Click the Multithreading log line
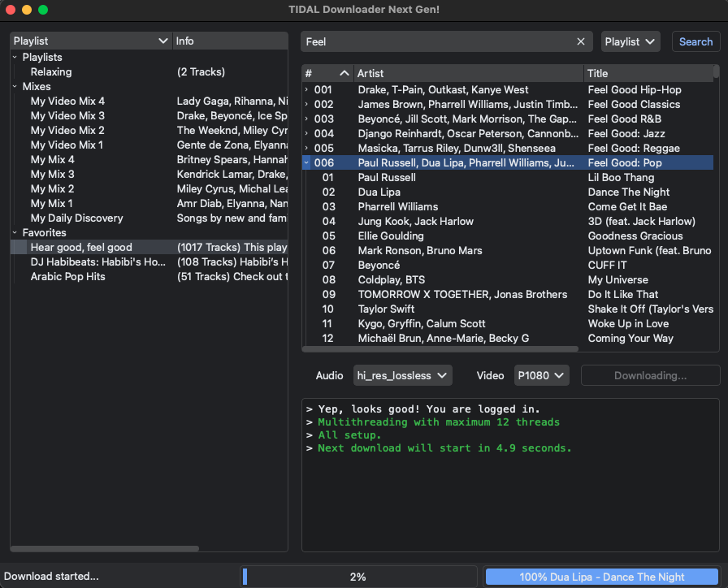Viewport: 728px width, 588px height. point(438,422)
